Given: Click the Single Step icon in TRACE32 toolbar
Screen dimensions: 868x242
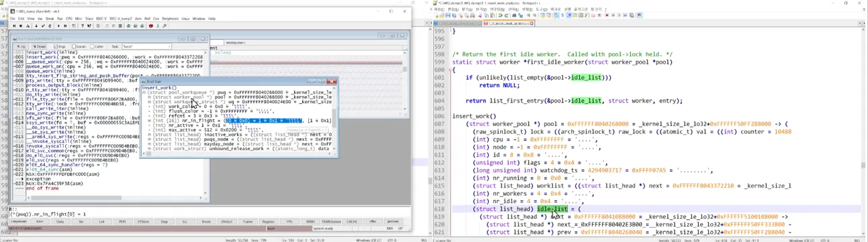Looking at the screenshot, I should (14, 26).
